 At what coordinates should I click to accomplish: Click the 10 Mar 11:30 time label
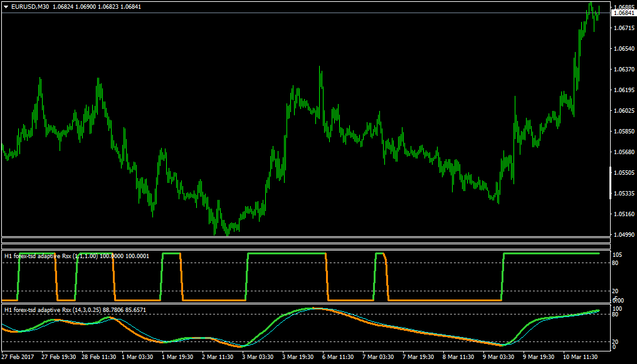(581, 357)
